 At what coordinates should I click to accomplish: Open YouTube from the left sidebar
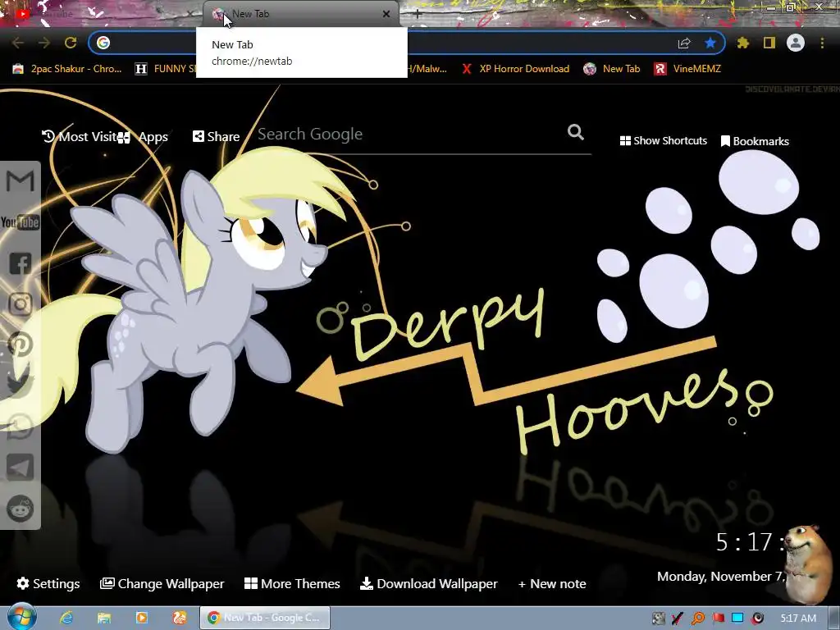click(20, 221)
